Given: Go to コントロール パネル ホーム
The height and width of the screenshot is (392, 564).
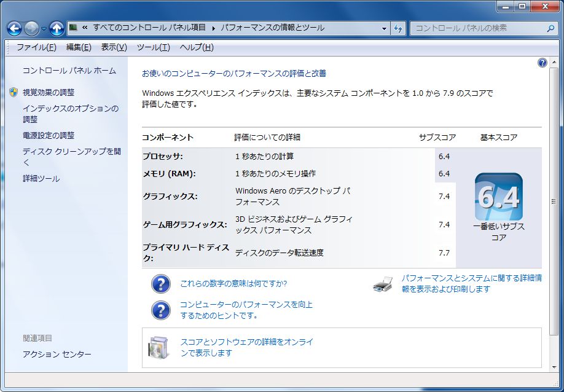Looking at the screenshot, I should (x=69, y=71).
